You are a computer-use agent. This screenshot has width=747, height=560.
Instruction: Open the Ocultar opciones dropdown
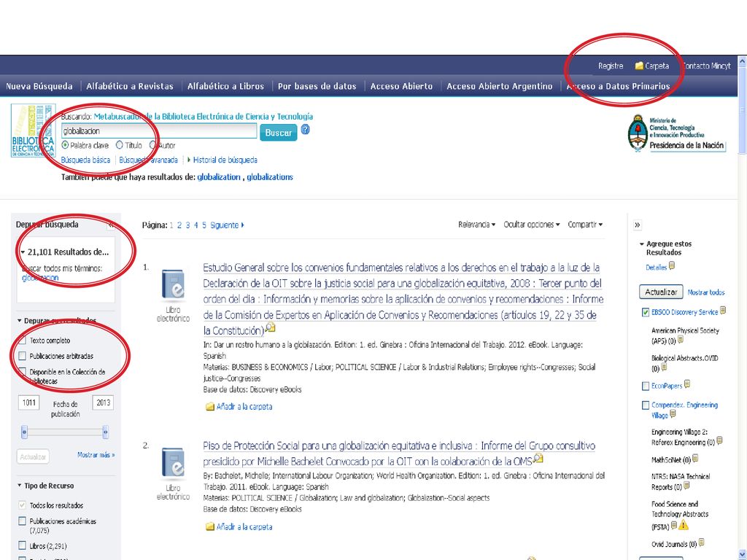pyautogui.click(x=532, y=225)
